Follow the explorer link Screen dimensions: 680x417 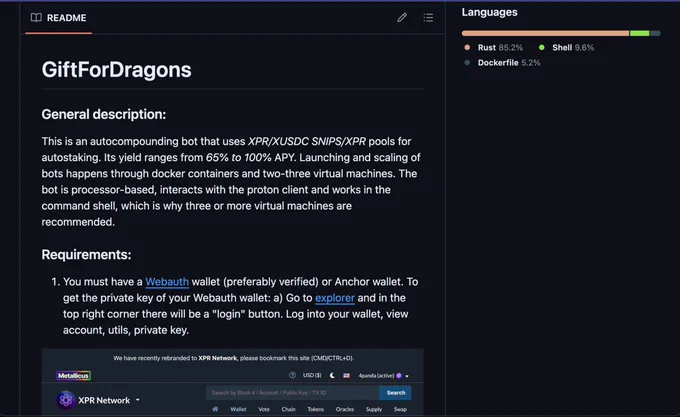tap(335, 298)
